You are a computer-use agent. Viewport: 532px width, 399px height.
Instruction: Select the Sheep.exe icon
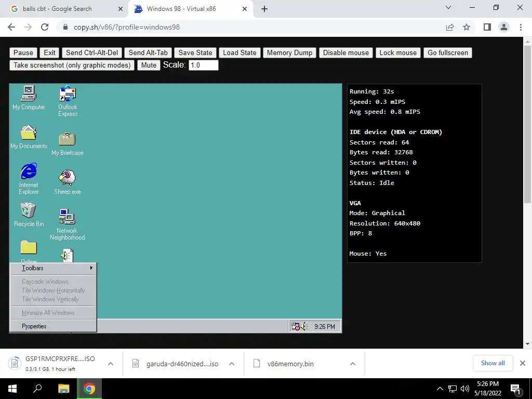67,182
